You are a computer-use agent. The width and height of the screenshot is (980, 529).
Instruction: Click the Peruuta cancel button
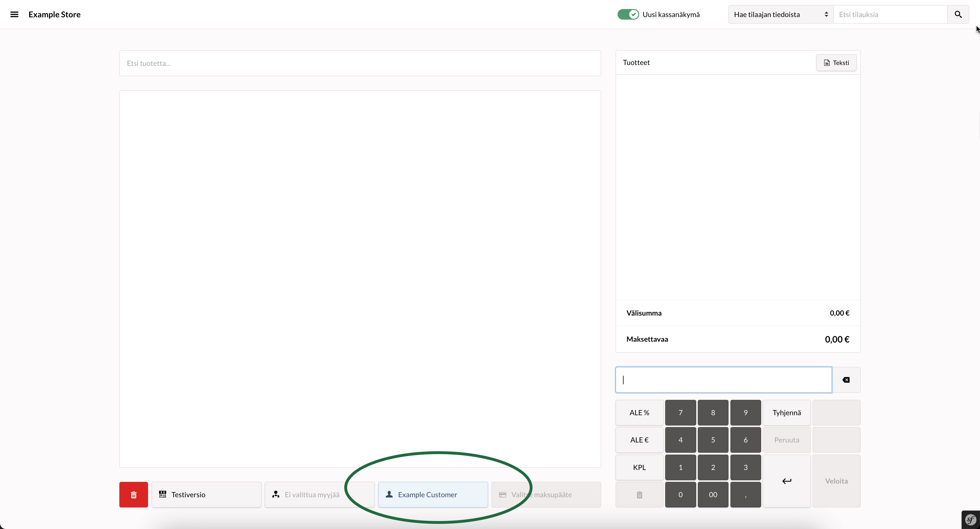(787, 440)
